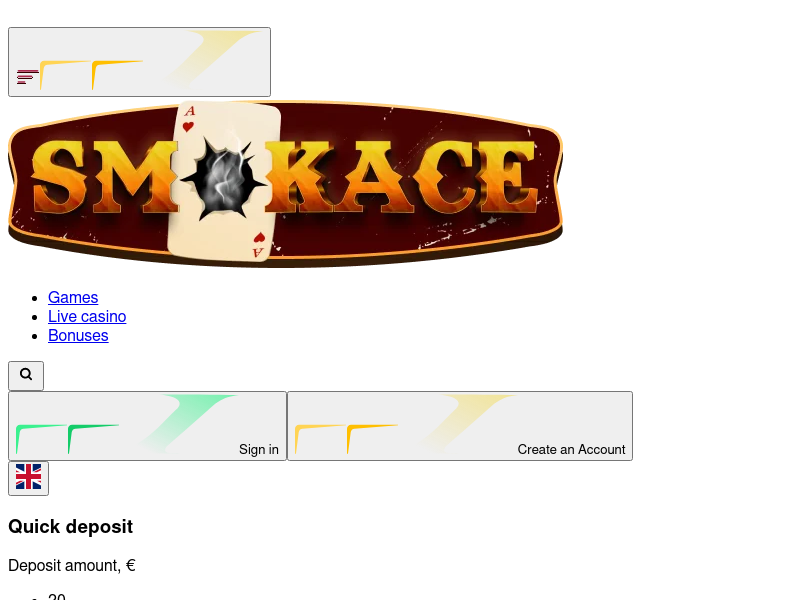Screen dimensions: 800x600
Task: Click the Sign in button
Action: coord(147,426)
